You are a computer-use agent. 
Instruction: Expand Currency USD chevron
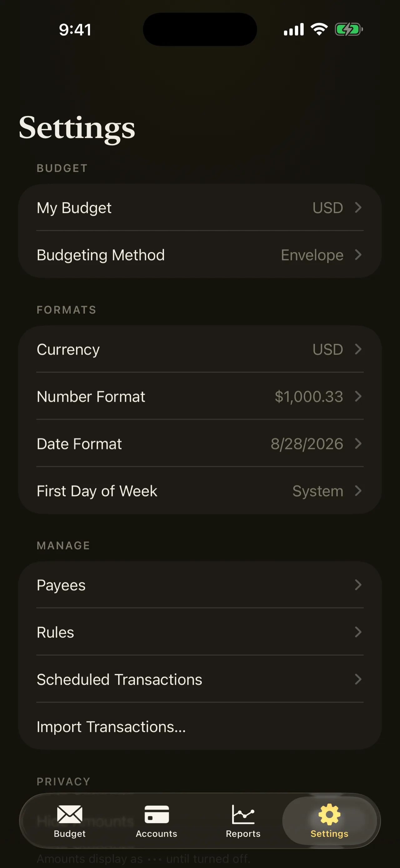(x=358, y=349)
